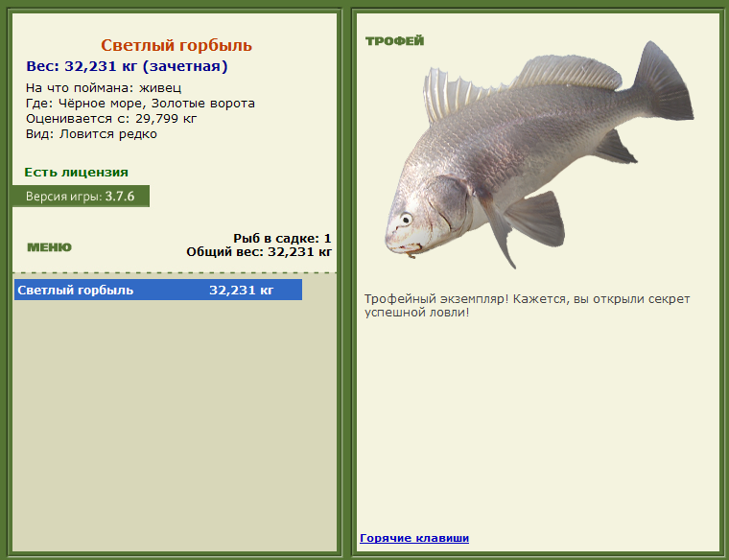This screenshot has height=560, width=729.
Task: Click the Рыб в садке: 1 counter
Action: tap(282, 239)
